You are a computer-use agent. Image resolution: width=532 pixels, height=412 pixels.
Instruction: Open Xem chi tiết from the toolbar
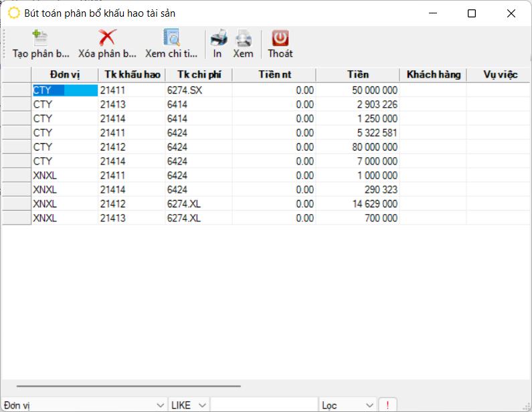click(172, 38)
